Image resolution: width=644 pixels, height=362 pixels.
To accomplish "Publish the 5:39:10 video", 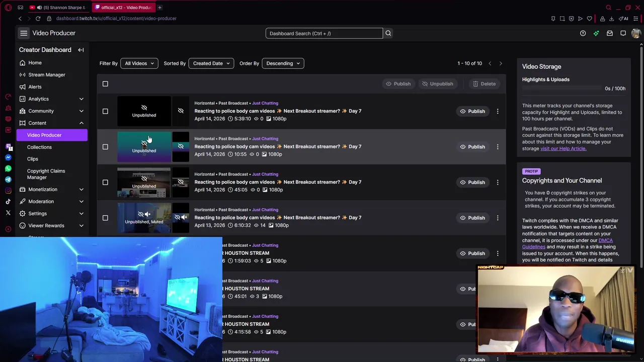I will click(x=472, y=111).
